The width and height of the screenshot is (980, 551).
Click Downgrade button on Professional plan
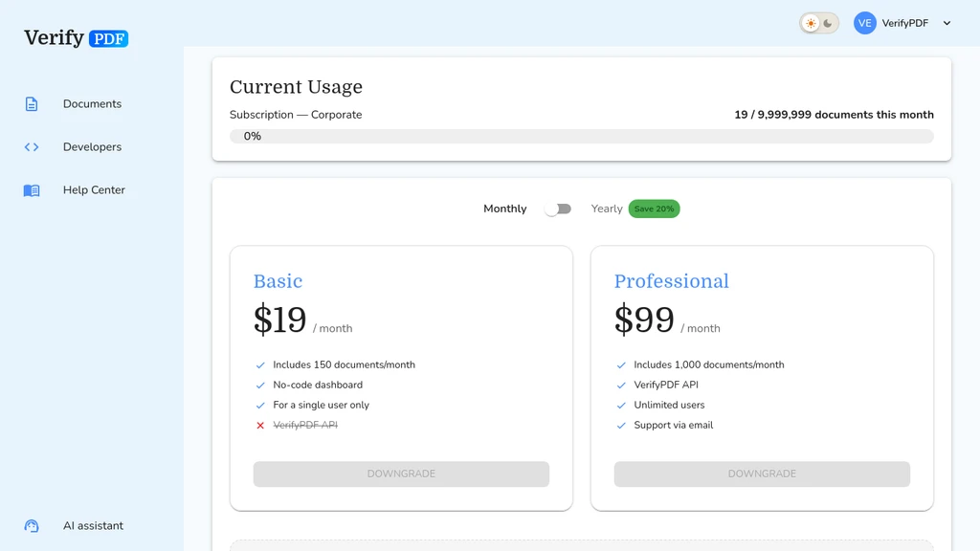click(x=762, y=474)
